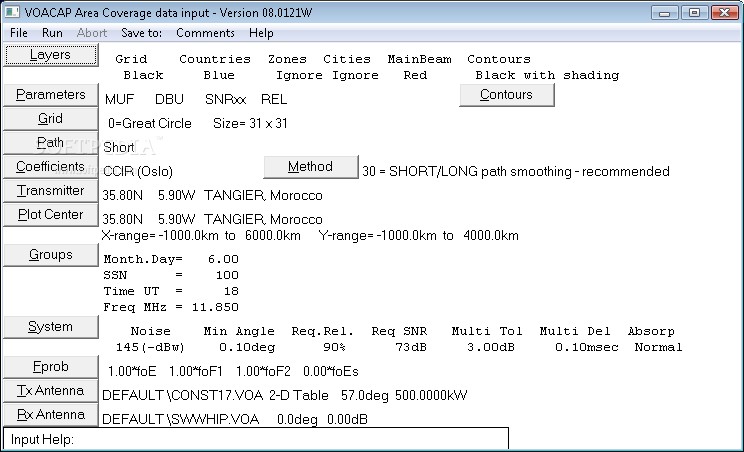The width and height of the screenshot is (744, 452).
Task: Click the Method button
Action: click(x=310, y=167)
